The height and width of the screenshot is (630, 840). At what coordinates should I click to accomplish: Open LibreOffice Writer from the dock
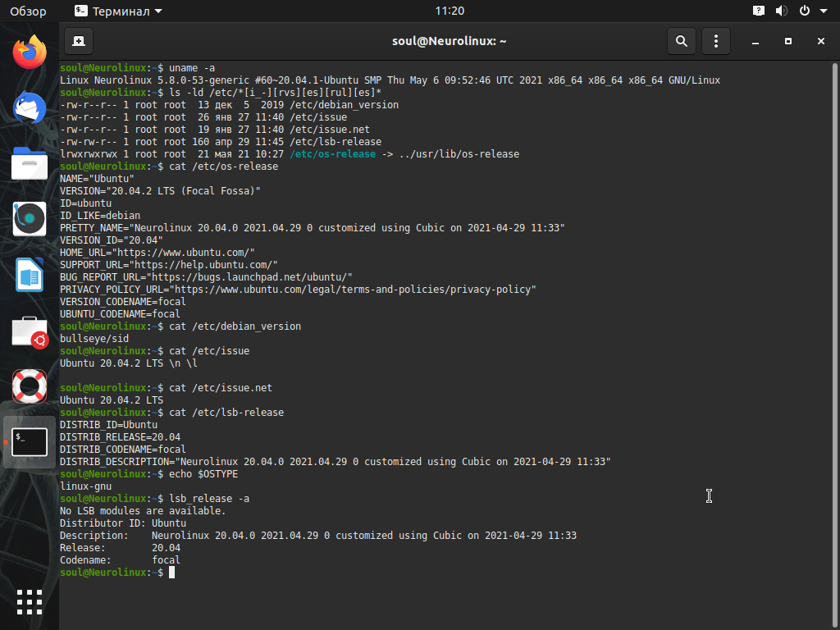point(30,275)
